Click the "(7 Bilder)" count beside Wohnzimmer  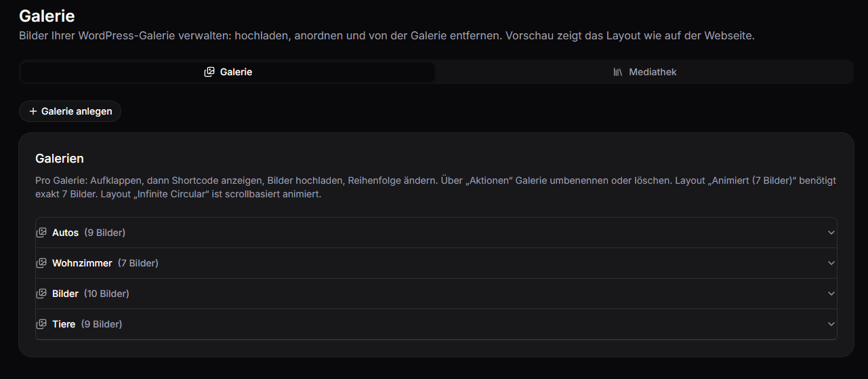138,263
